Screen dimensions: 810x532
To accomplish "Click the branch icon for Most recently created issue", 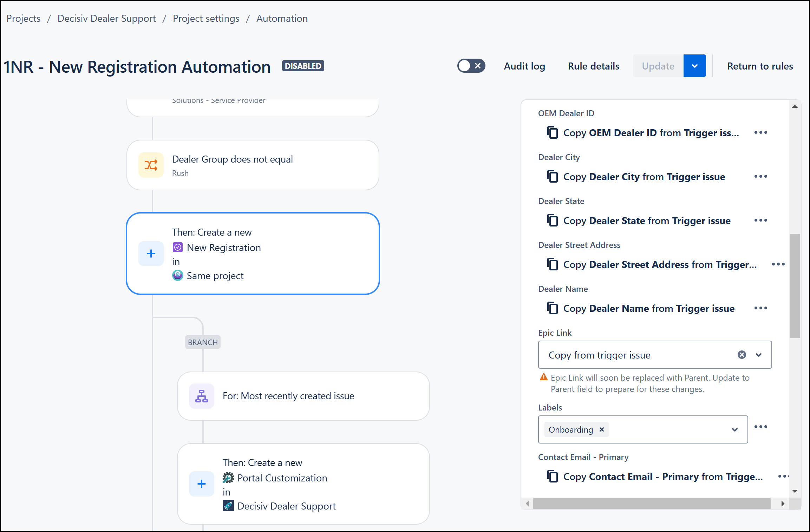I will tap(202, 396).
